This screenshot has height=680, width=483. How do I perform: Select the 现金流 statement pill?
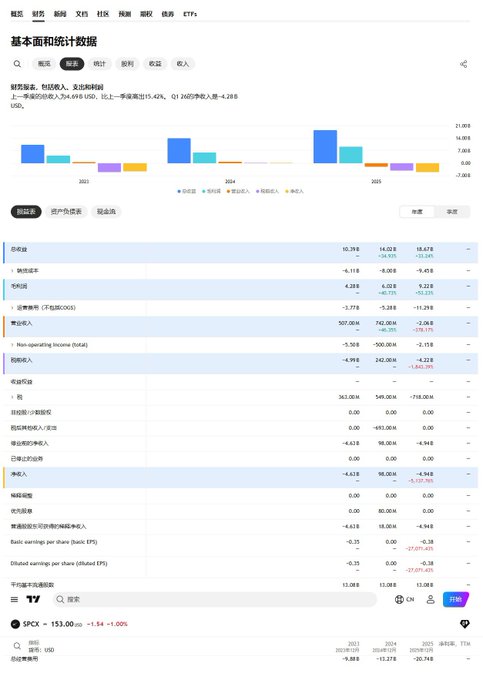tap(106, 212)
